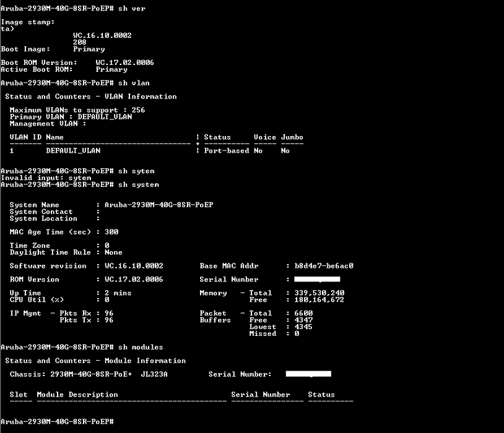This screenshot has height=433, width=504.
Task: Select 'Status and Counters - Module Information' heading
Action: pyautogui.click(x=95, y=361)
